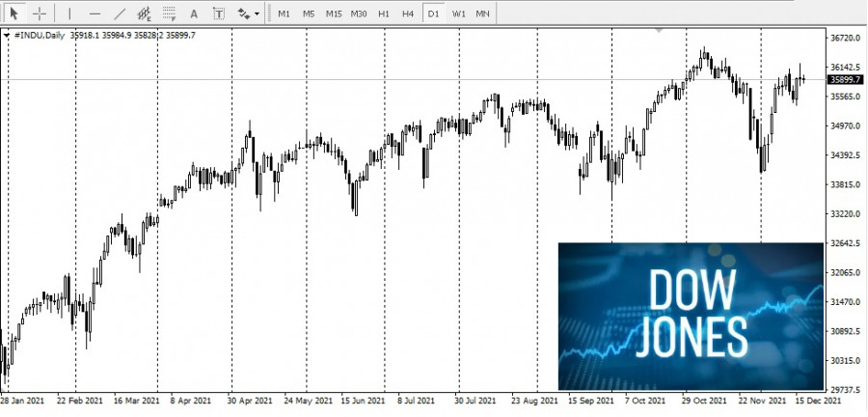This screenshot has width=868, height=417.
Task: Click the 30 Jul 2021 date label
Action: coord(475,400)
